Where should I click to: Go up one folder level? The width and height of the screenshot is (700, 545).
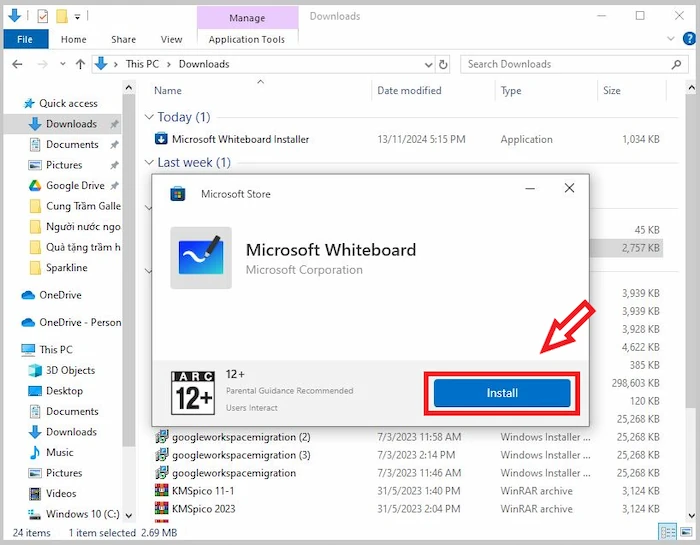pos(80,64)
